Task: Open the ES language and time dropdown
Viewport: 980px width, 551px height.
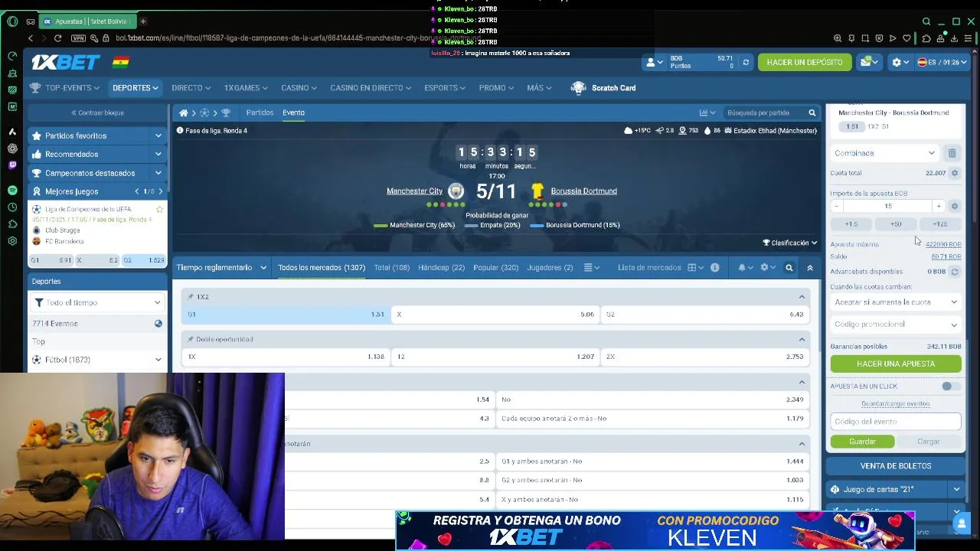Action: [x=942, y=62]
